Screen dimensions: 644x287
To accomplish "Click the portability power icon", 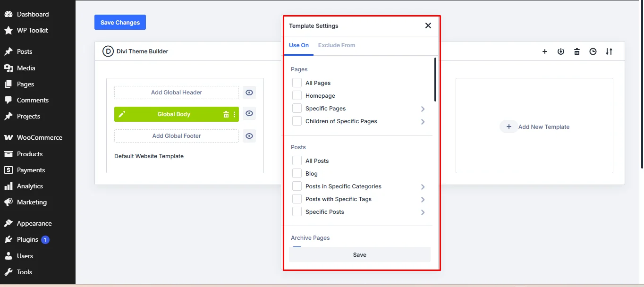I will (561, 51).
